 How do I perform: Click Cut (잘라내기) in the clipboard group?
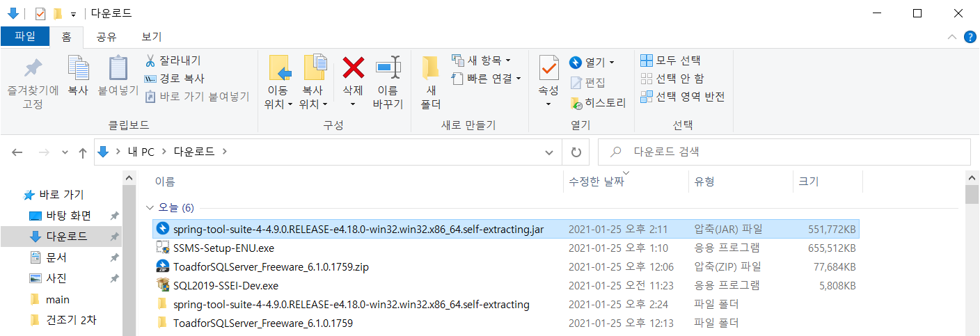click(x=173, y=61)
